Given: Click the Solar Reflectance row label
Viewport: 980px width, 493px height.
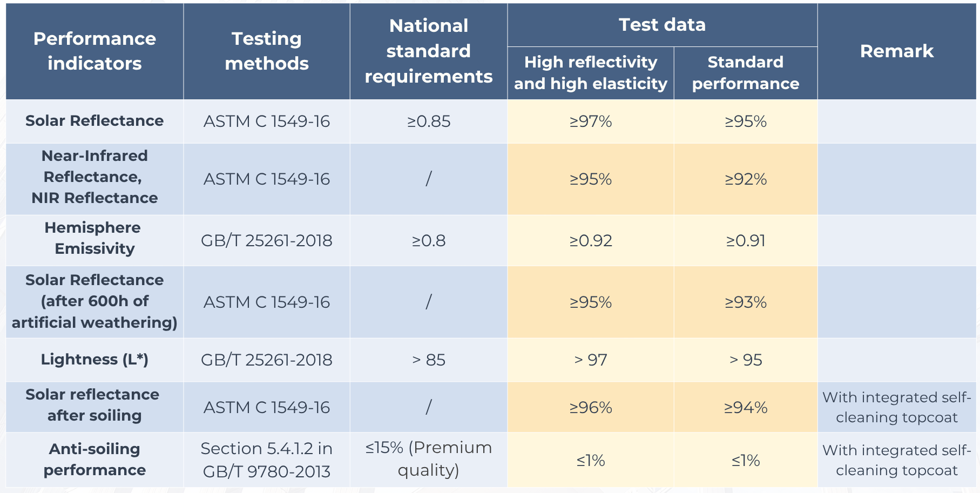Looking at the screenshot, I should coord(94,121).
